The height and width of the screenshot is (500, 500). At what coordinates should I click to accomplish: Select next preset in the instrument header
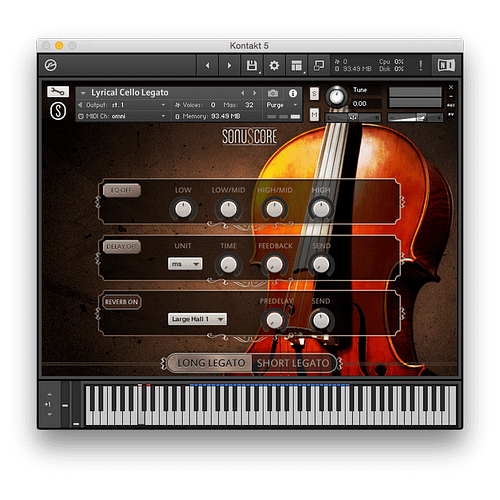[x=254, y=93]
